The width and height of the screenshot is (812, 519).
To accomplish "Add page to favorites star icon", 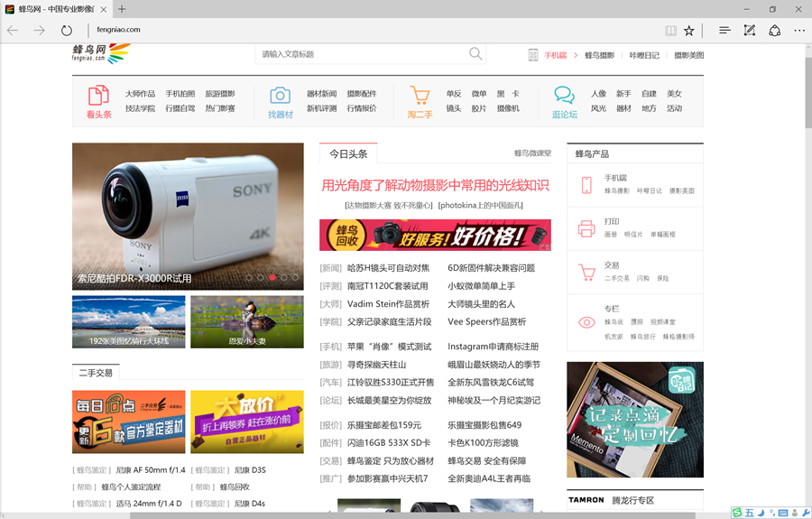I will 688,31.
